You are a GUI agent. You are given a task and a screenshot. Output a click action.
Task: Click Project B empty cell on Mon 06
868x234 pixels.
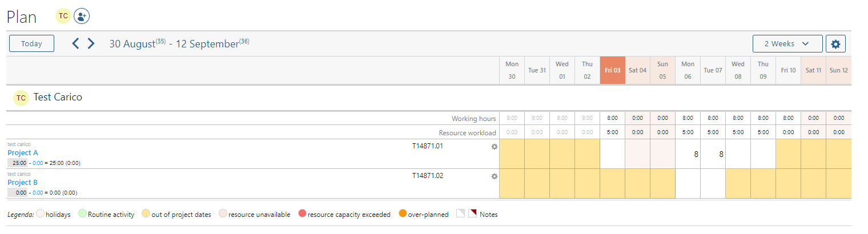click(x=688, y=184)
